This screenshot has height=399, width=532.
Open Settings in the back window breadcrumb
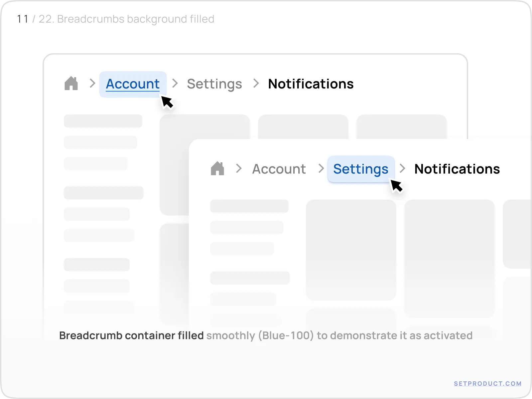tap(214, 84)
